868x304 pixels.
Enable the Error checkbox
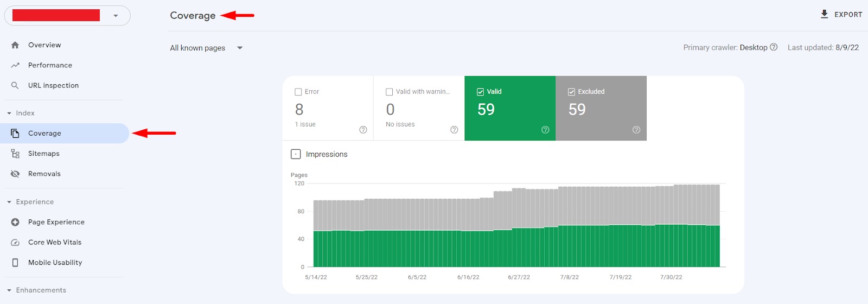click(x=298, y=92)
